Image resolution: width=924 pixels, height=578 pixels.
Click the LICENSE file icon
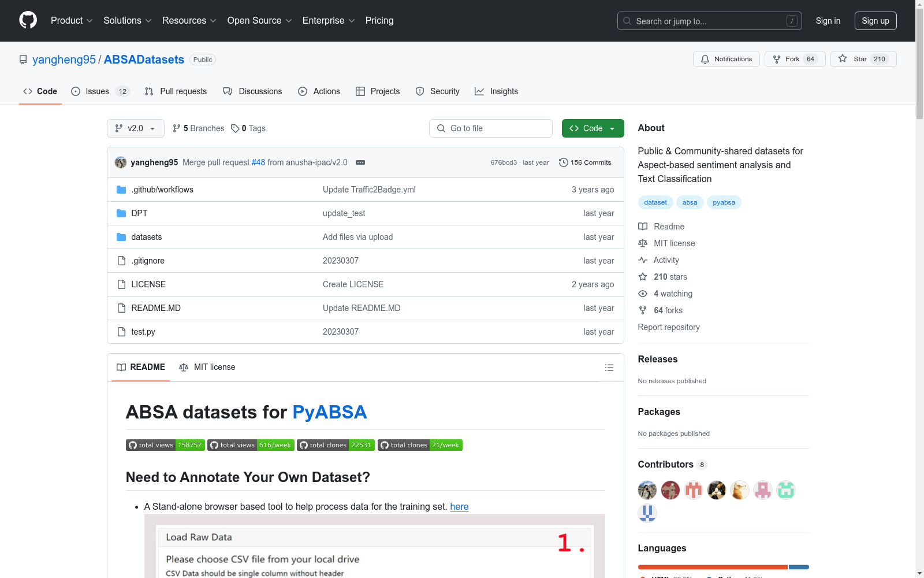[x=121, y=284]
